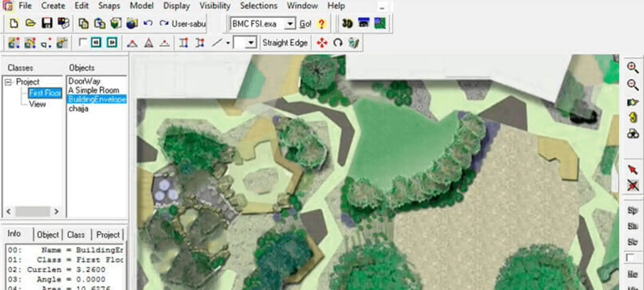644x290 pixels.
Task: Open the line tool options arrow
Action: [x=228, y=43]
